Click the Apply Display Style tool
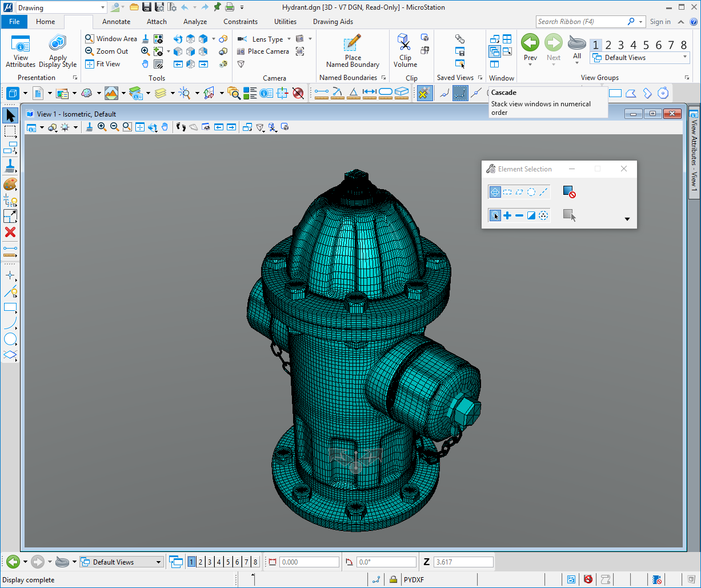This screenshot has height=588, width=701. [x=58, y=52]
